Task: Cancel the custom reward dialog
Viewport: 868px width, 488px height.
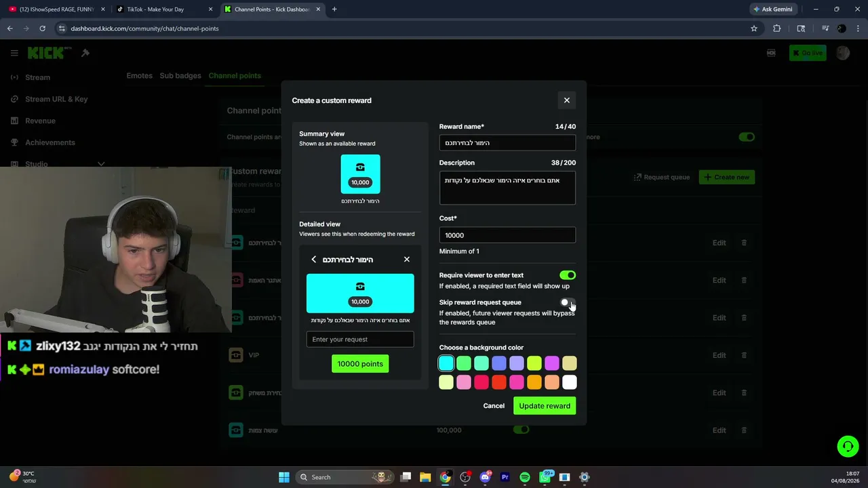Action: tap(494, 406)
